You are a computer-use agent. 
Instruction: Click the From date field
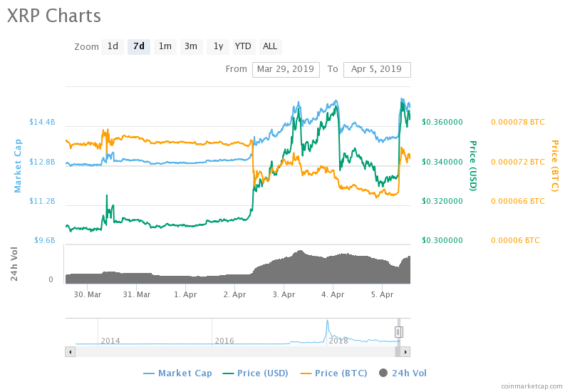click(x=286, y=69)
